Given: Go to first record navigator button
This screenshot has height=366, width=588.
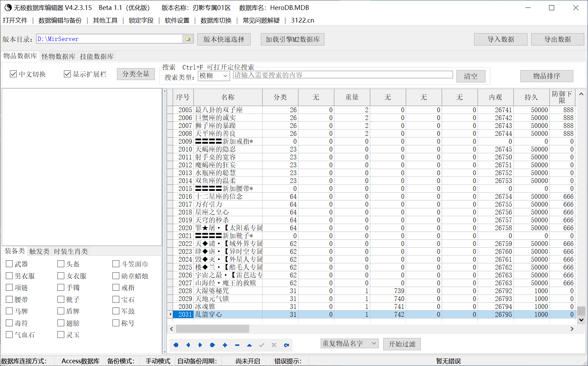Looking at the screenshot, I should click(x=176, y=345).
